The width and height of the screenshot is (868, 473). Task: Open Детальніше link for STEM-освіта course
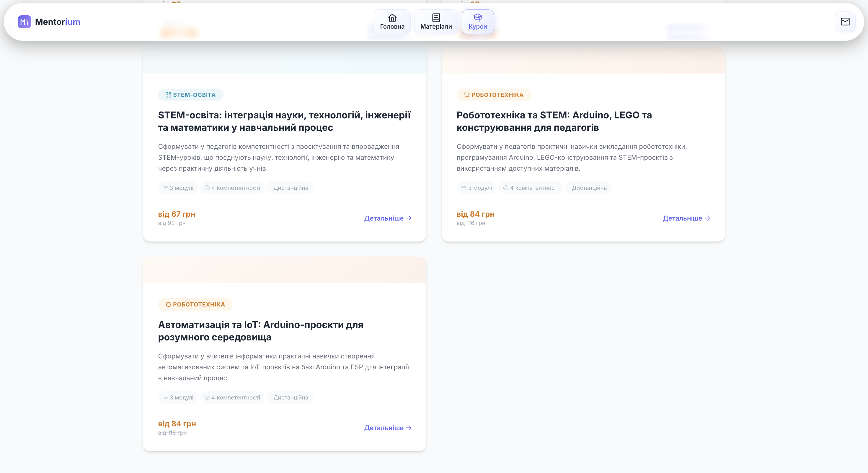coord(387,218)
